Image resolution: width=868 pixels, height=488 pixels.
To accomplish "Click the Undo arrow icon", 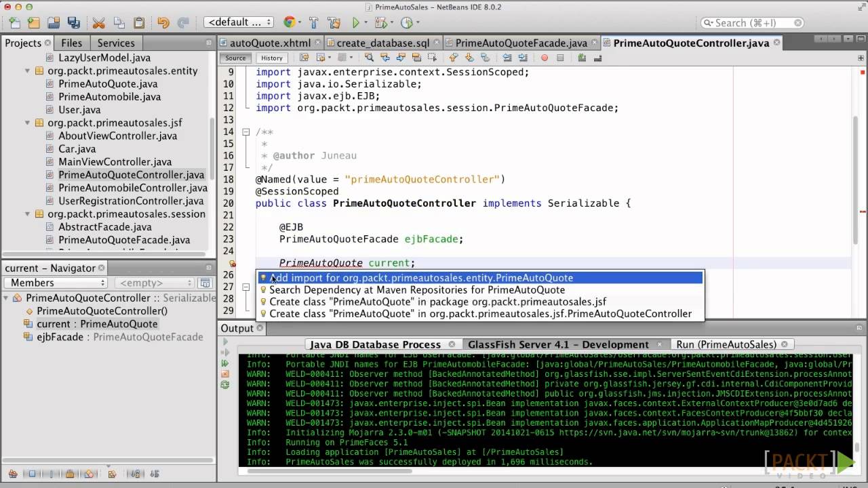I will tap(163, 23).
